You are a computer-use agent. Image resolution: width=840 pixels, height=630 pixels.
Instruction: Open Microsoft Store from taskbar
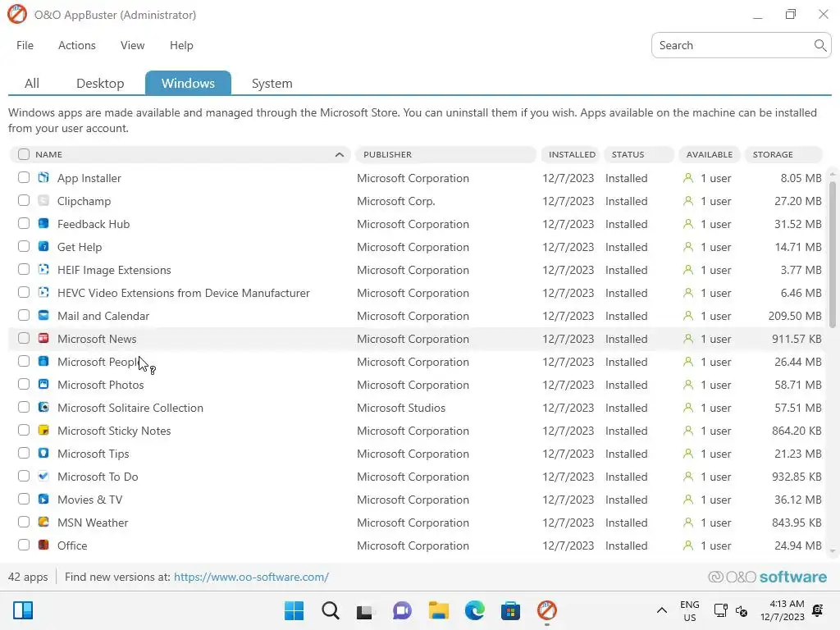point(510,610)
